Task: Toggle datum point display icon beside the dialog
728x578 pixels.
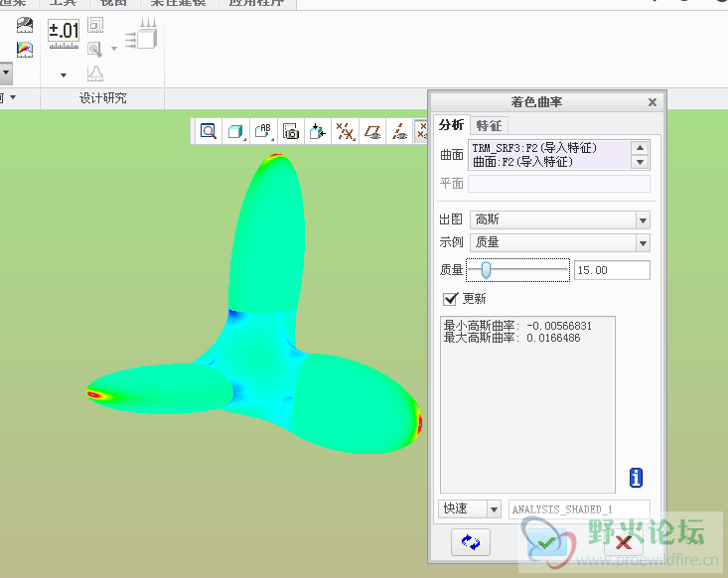Action: click(x=421, y=131)
